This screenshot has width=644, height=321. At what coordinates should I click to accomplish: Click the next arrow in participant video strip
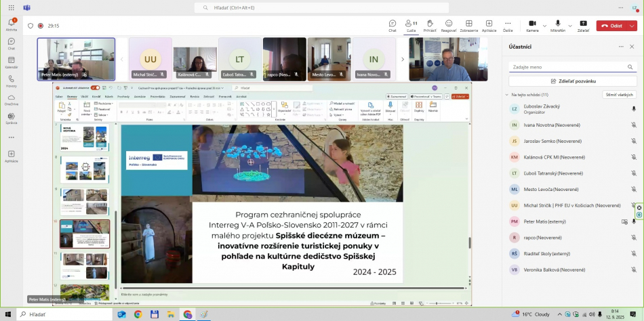point(403,59)
